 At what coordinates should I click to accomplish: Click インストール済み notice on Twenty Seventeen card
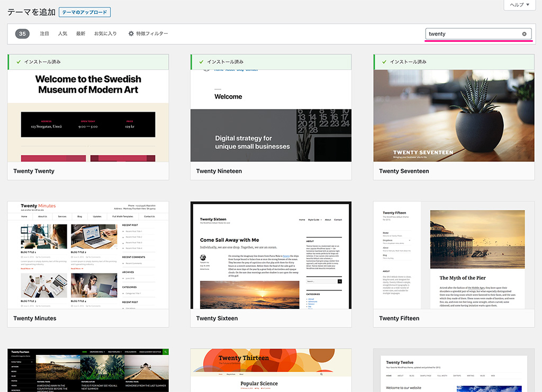click(x=454, y=62)
